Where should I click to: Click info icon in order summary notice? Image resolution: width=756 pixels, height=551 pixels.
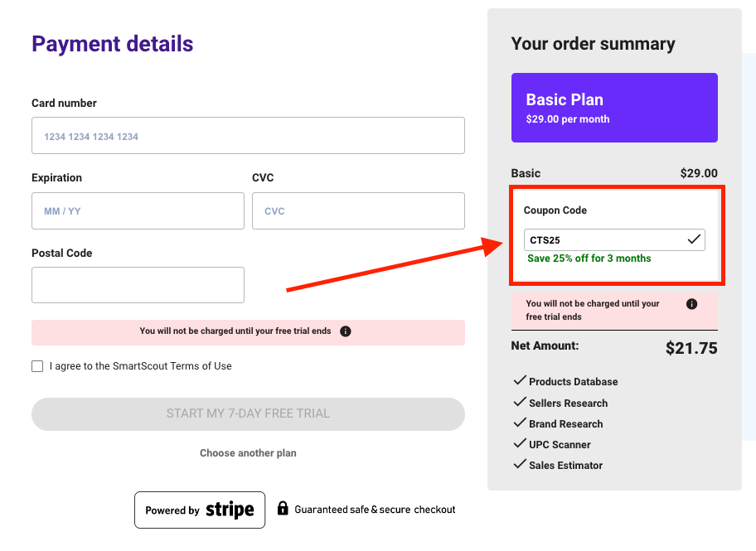pos(692,304)
